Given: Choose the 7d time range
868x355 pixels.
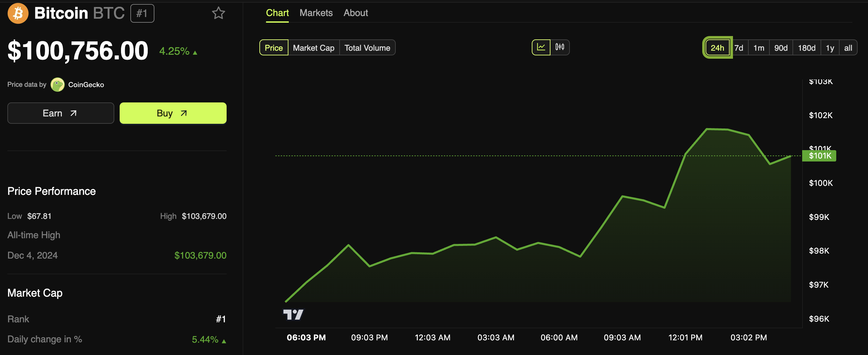Looking at the screenshot, I should click(739, 48).
